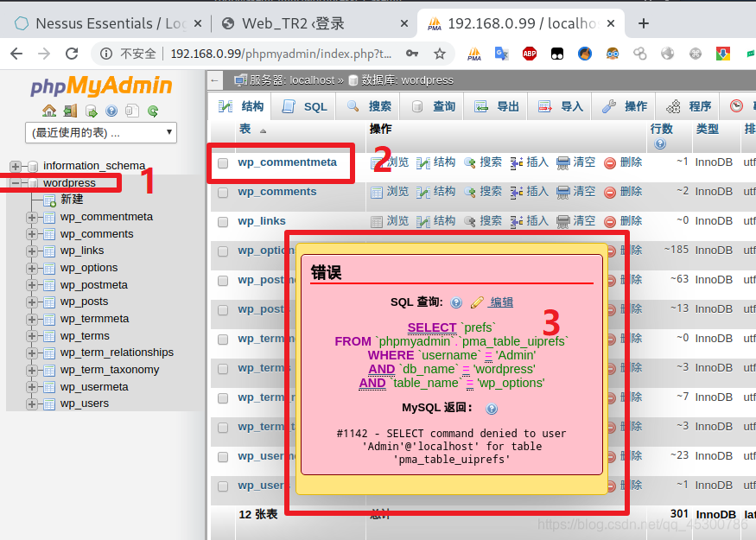Expand the information_schema database node
Image resolution: width=756 pixels, height=540 pixels.
pyautogui.click(x=16, y=167)
